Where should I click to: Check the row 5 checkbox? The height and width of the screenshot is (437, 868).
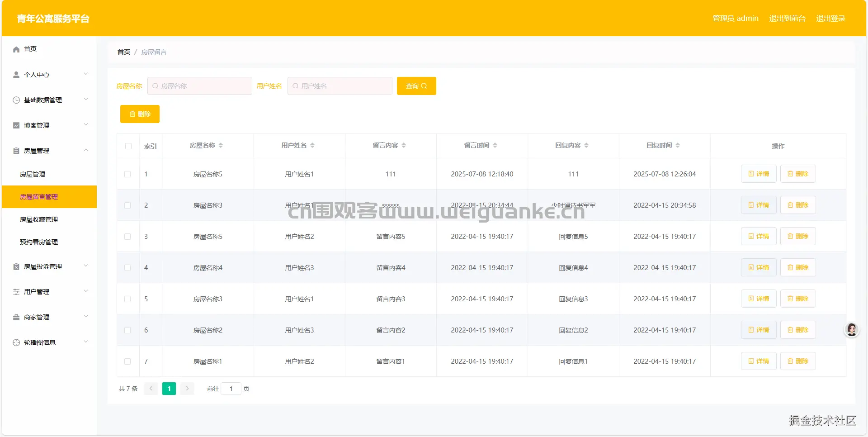(x=127, y=299)
